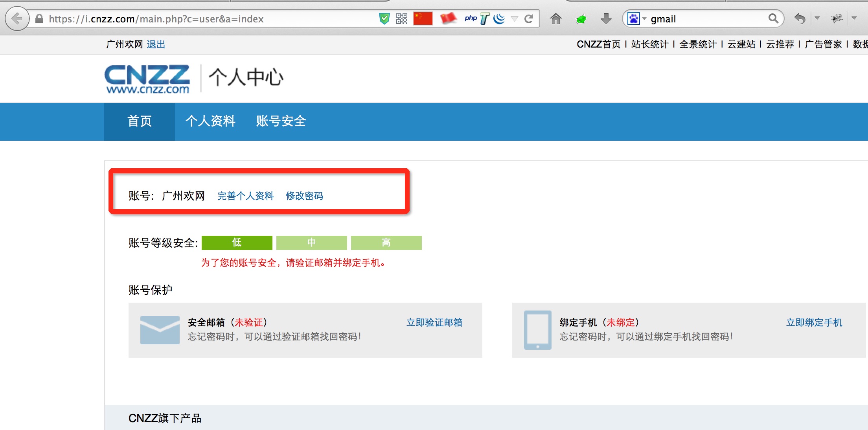The height and width of the screenshot is (430, 868).
Task: Click the 退出 logout link
Action: pos(156,44)
